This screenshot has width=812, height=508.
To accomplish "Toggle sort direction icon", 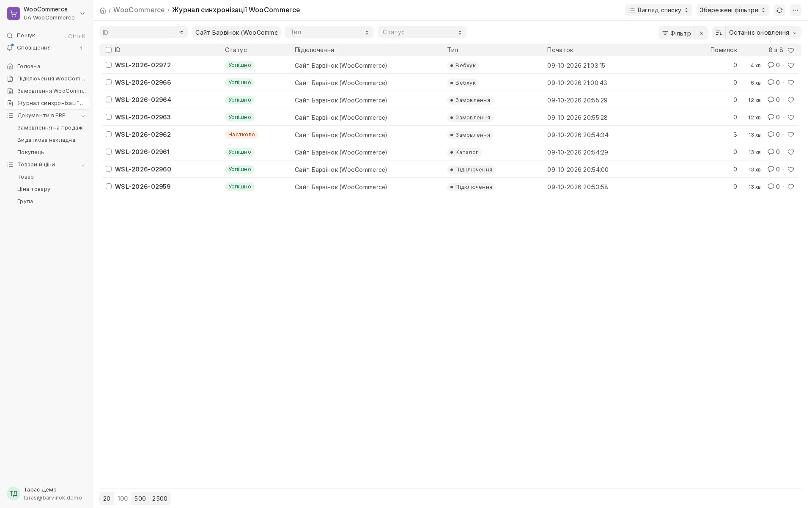I will [719, 33].
